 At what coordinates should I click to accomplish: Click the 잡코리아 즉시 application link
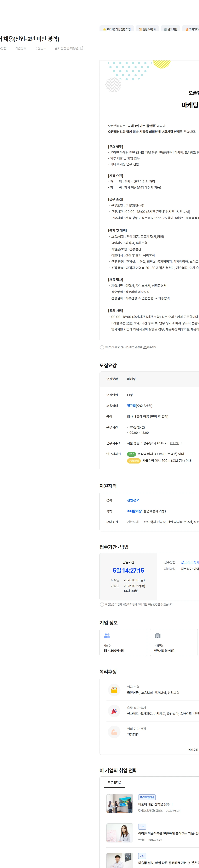point(190,562)
